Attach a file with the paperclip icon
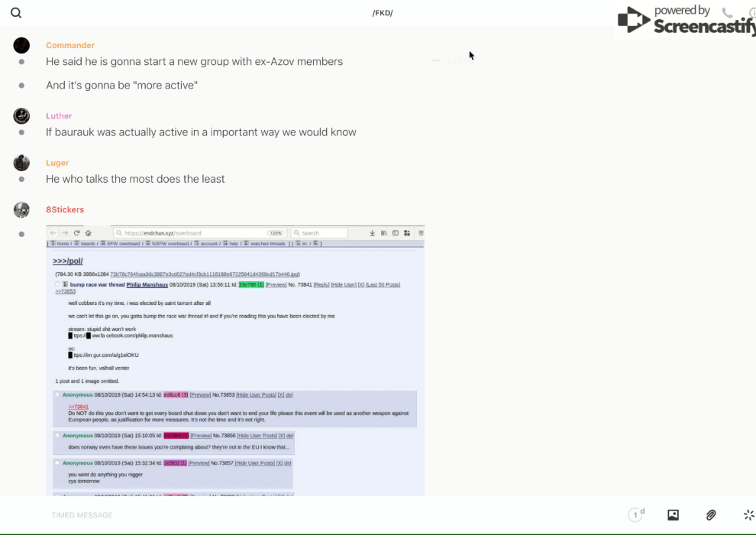The height and width of the screenshot is (535, 756). (711, 515)
